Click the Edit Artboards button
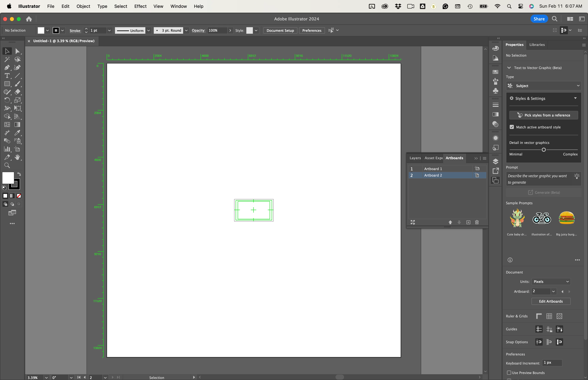Viewport: 588px width, 380px height. [x=551, y=301]
